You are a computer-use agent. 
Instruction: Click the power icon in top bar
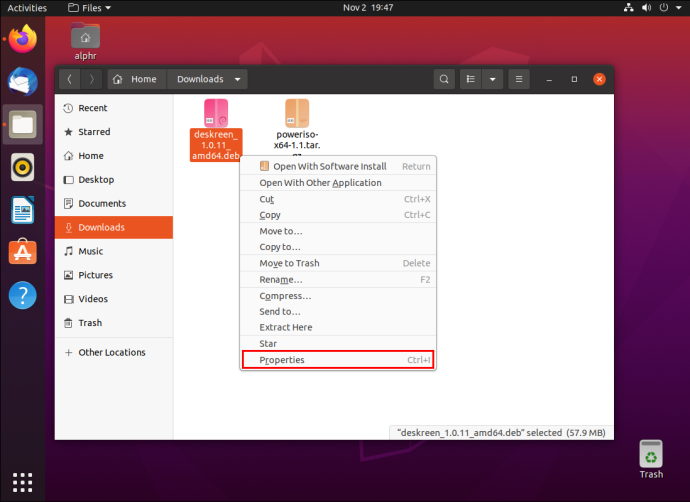[664, 7]
